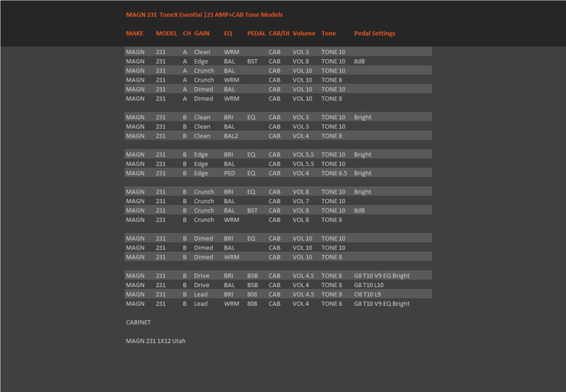The image size is (566, 392).
Task: Click VOL 4 in the BAL2 Clean row
Action: (x=301, y=136)
